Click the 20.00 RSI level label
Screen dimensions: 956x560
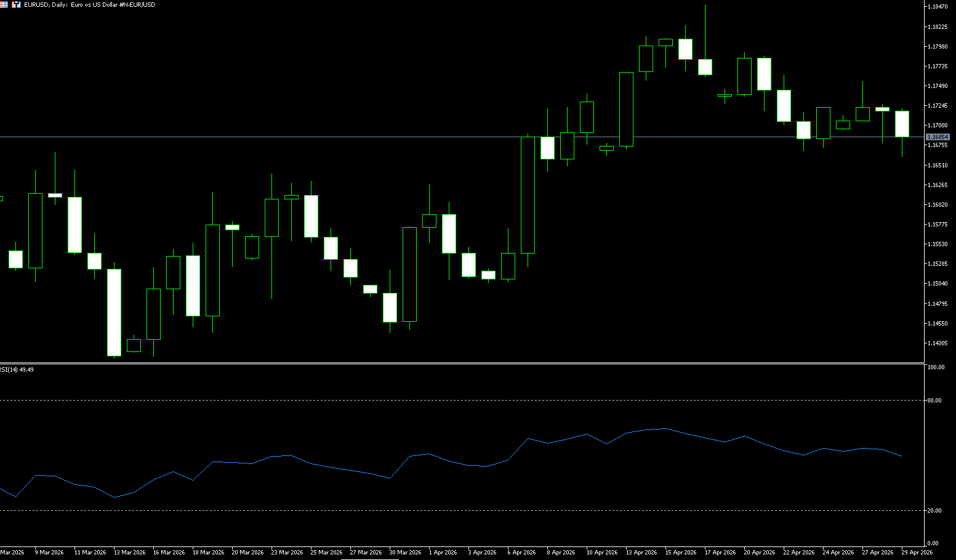934,511
